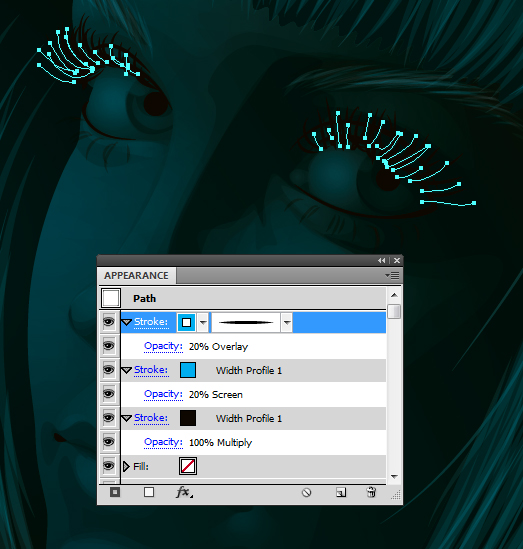The height and width of the screenshot is (549, 523).
Task: Toggle visibility of the Fill attribute
Action: [x=109, y=466]
